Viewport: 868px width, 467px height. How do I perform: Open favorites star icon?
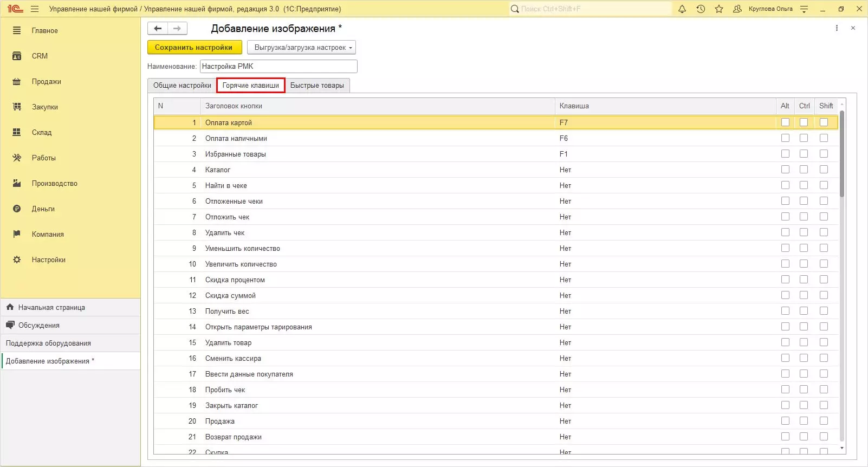point(719,9)
